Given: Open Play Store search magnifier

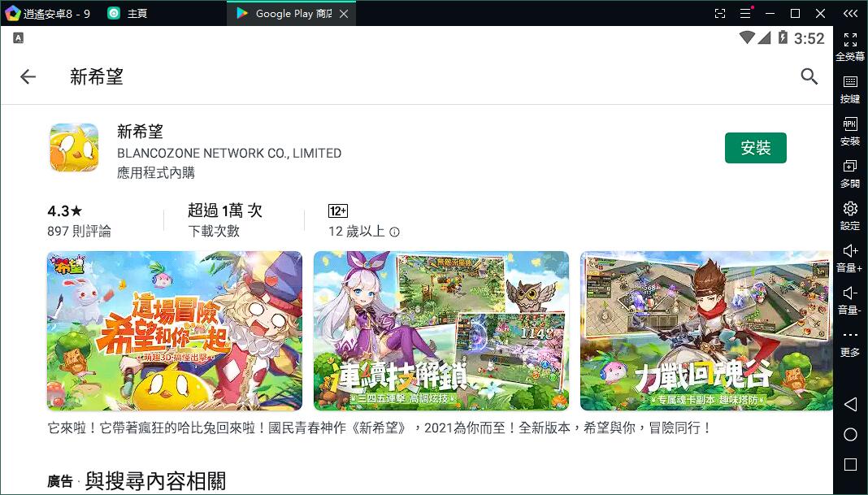Looking at the screenshot, I should click(x=809, y=76).
